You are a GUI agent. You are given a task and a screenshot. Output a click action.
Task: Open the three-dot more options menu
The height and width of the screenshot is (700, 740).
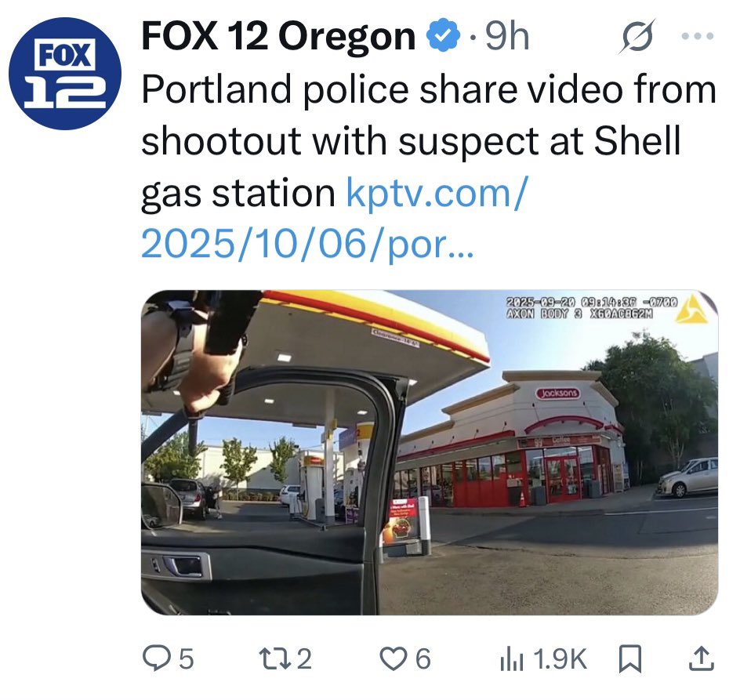pos(697,36)
